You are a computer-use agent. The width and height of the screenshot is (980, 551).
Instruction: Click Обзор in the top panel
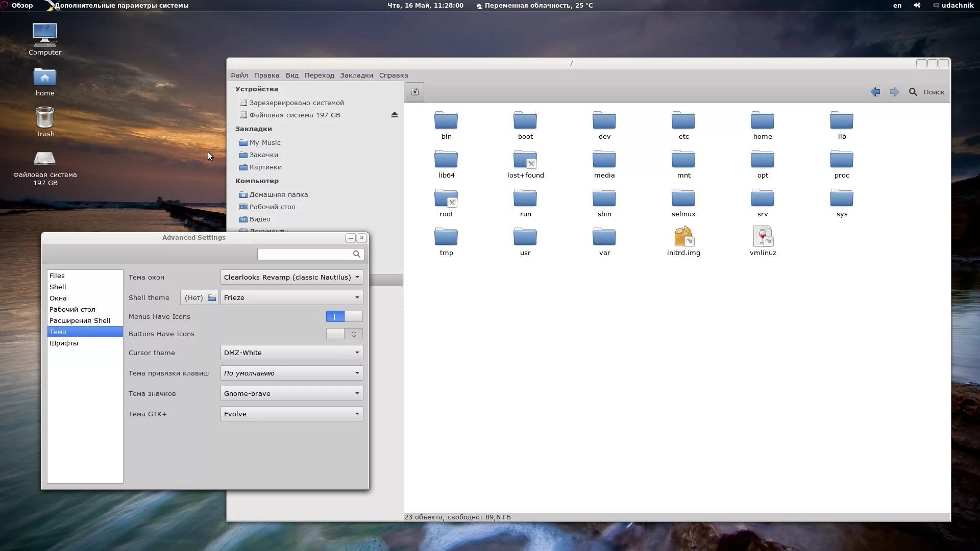[x=22, y=5]
